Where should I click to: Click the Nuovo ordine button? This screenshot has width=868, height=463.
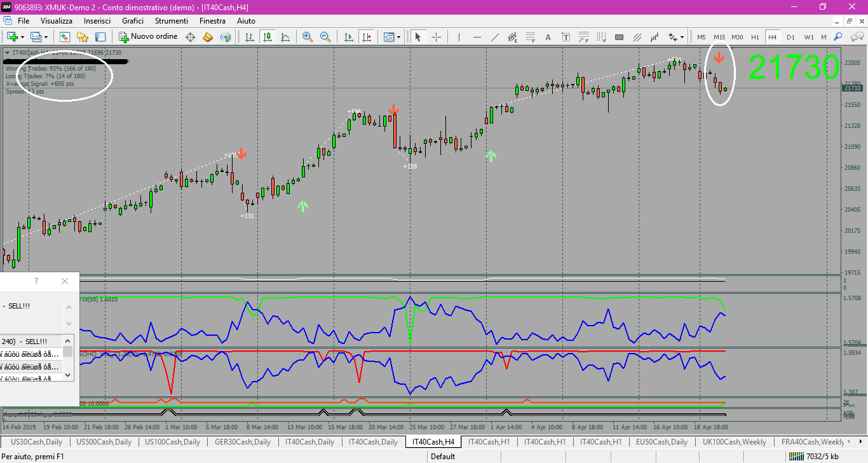pyautogui.click(x=148, y=37)
